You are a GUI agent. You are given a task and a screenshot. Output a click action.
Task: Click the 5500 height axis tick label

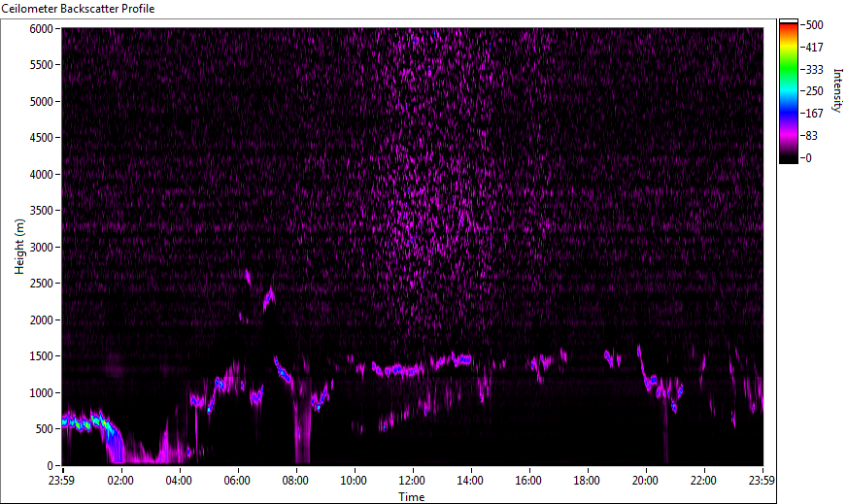41,65
